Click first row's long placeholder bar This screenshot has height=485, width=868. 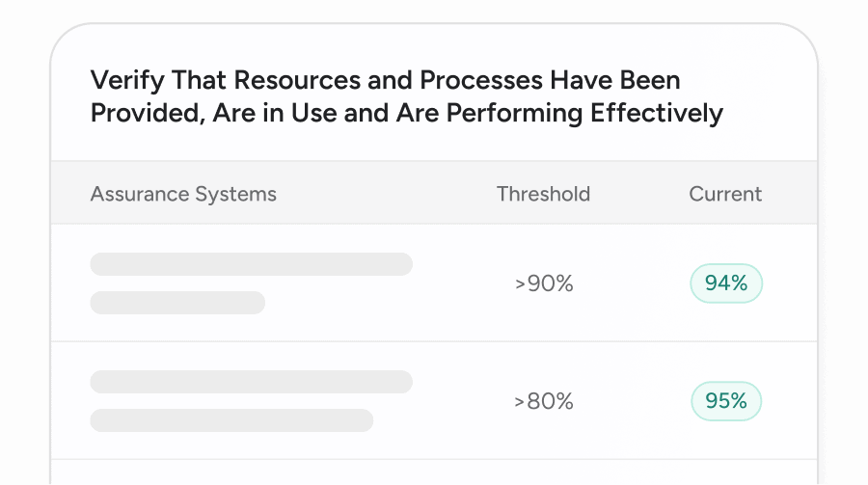[x=251, y=264]
